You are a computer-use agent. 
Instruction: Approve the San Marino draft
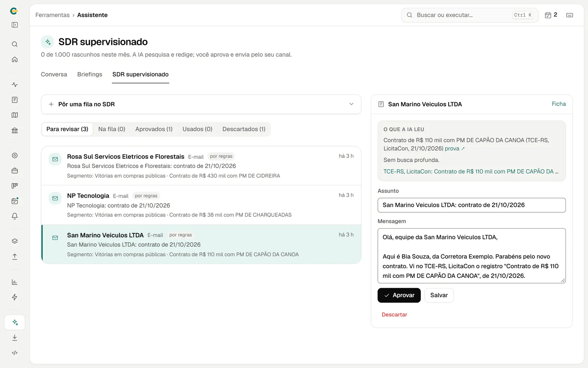click(399, 295)
